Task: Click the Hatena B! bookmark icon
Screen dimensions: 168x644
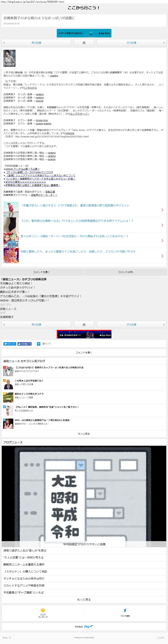Action: 38,344
